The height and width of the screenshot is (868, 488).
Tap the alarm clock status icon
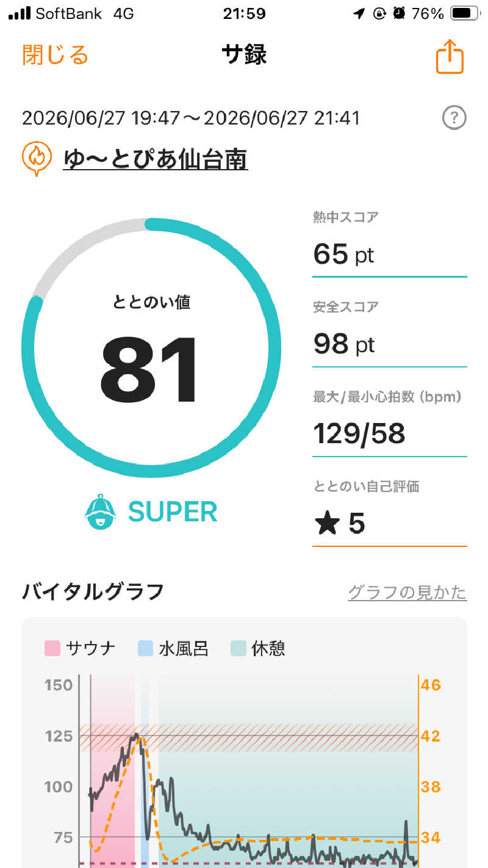[400, 13]
